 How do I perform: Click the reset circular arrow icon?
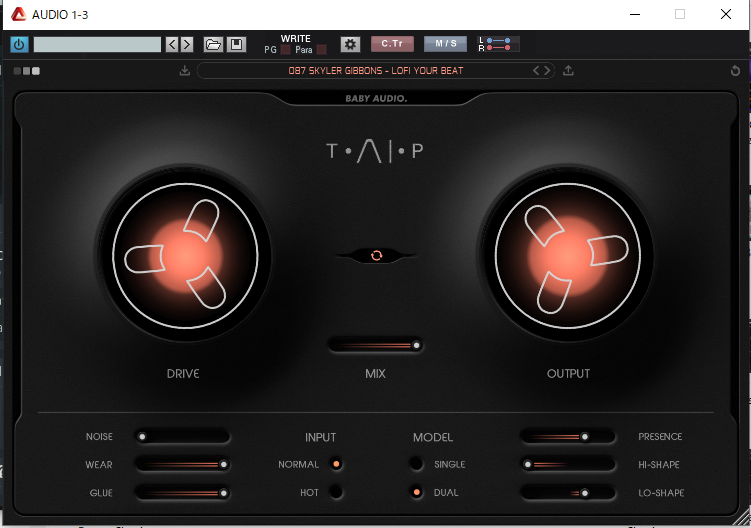tap(735, 71)
